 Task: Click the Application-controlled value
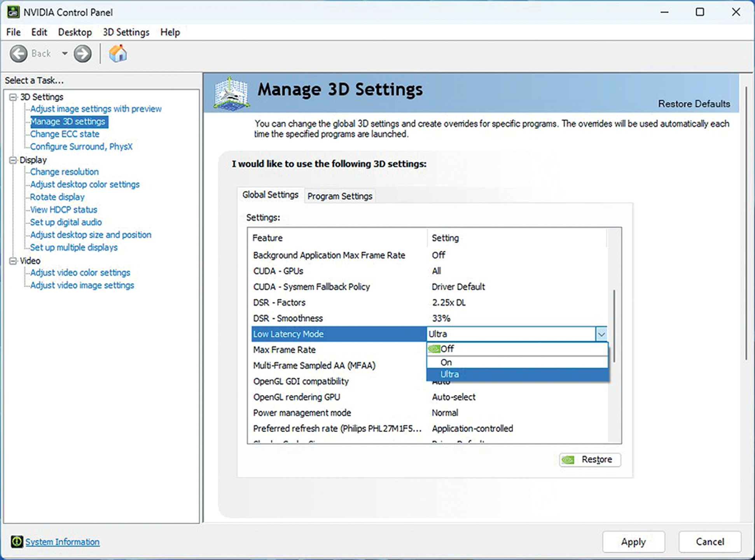(472, 429)
